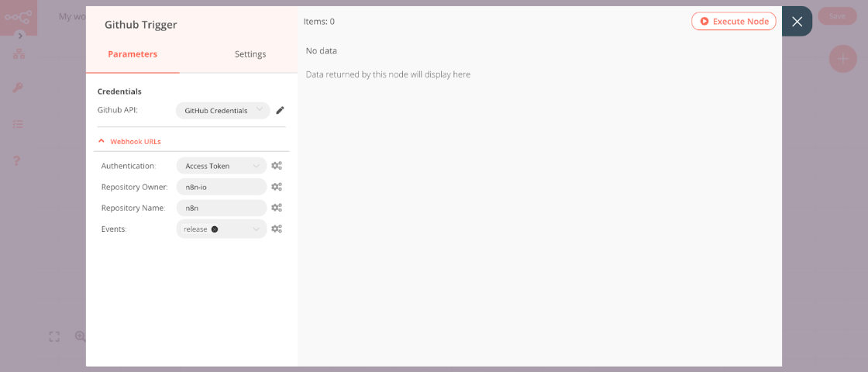The height and width of the screenshot is (372, 868).
Task: Click the 'Items: 0' text
Action: click(319, 22)
